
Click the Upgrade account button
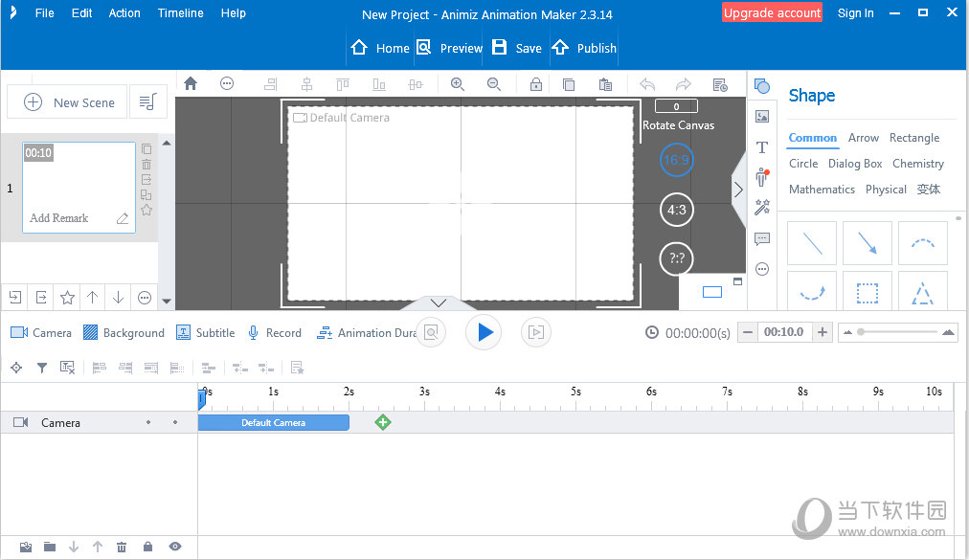pos(772,13)
